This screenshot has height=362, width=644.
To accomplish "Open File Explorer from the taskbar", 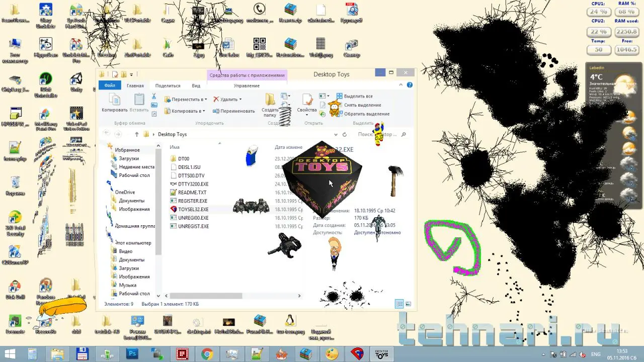I will (57, 354).
